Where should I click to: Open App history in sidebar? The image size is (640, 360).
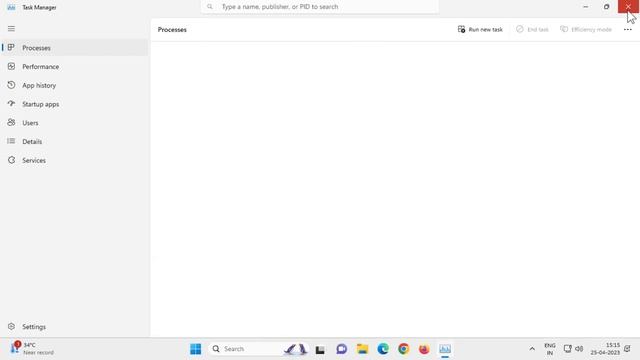[75, 85]
